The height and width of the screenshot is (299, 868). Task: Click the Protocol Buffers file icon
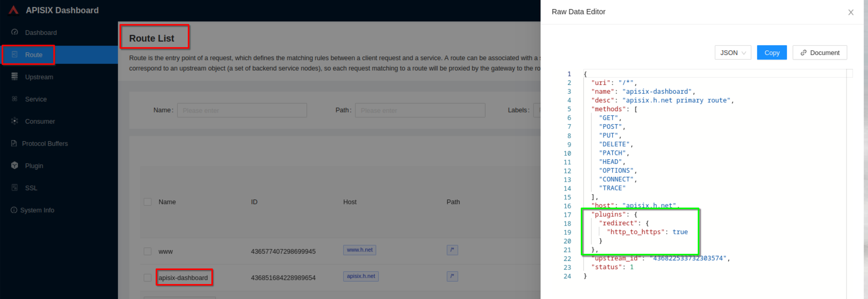pyautogui.click(x=14, y=143)
